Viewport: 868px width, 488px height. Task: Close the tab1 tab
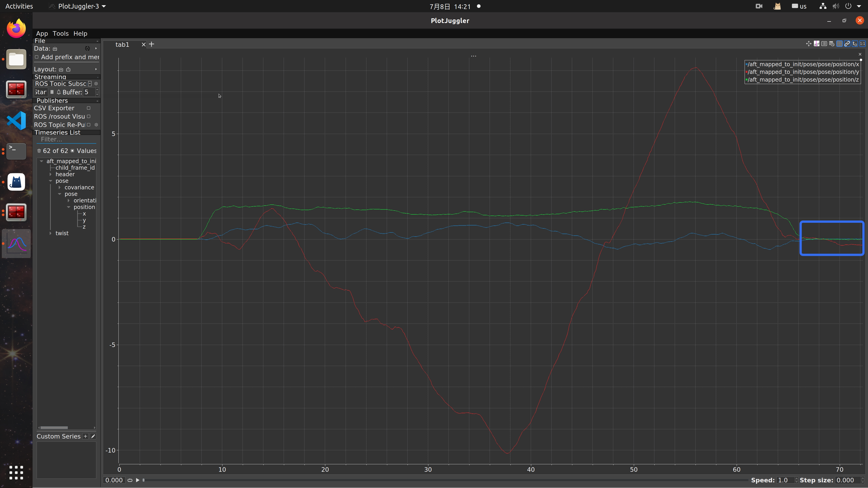click(144, 45)
